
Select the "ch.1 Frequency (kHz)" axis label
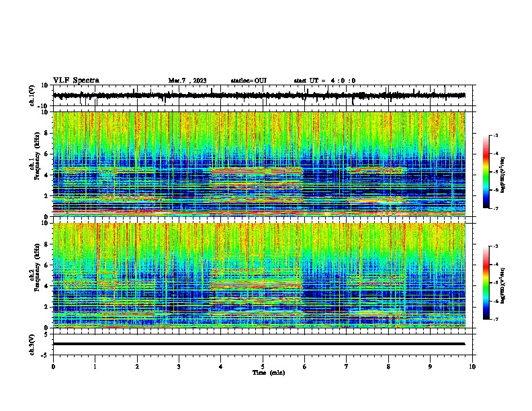coord(34,156)
